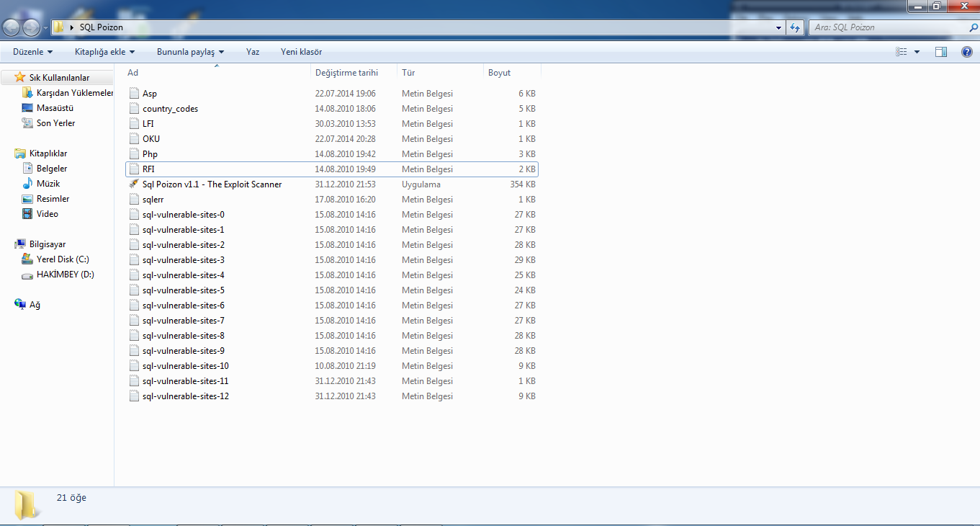The height and width of the screenshot is (526, 980).
Task: Open Yerel Disk (C:) in sidebar
Action: click(x=63, y=259)
